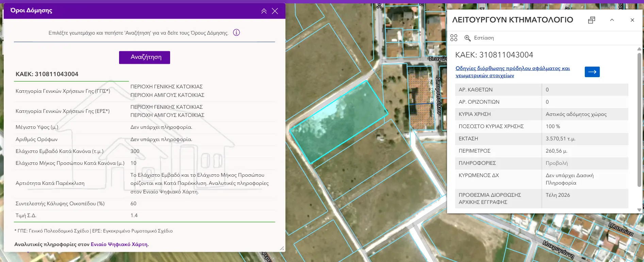The width and height of the screenshot is (644, 262).
Task: Open the Προβολή link in ΠΛΗΡΟΦΟΡΙΕΣ row
Action: pos(557,163)
